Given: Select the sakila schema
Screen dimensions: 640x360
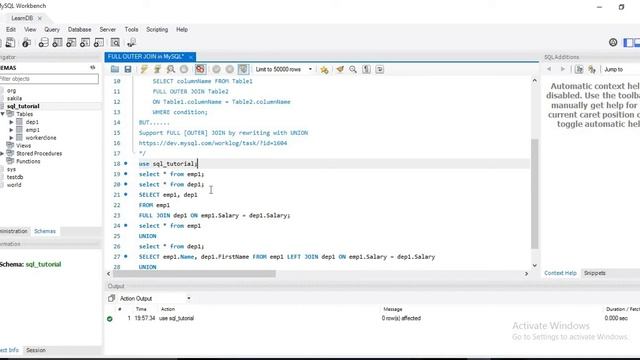Looking at the screenshot, I should click(x=14, y=98).
